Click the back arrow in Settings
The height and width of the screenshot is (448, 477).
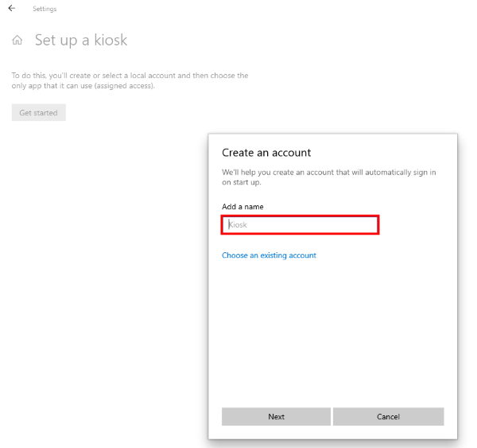click(11, 9)
